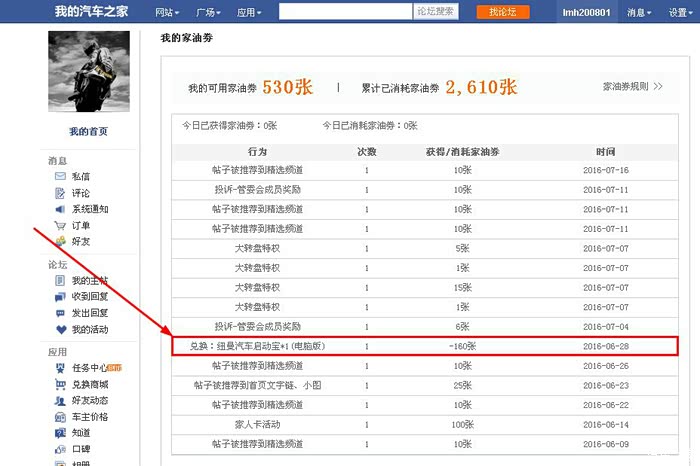Image resolution: width=700 pixels, height=466 pixels.
Task: Click the 车主价格 owner price icon
Action: click(x=61, y=417)
